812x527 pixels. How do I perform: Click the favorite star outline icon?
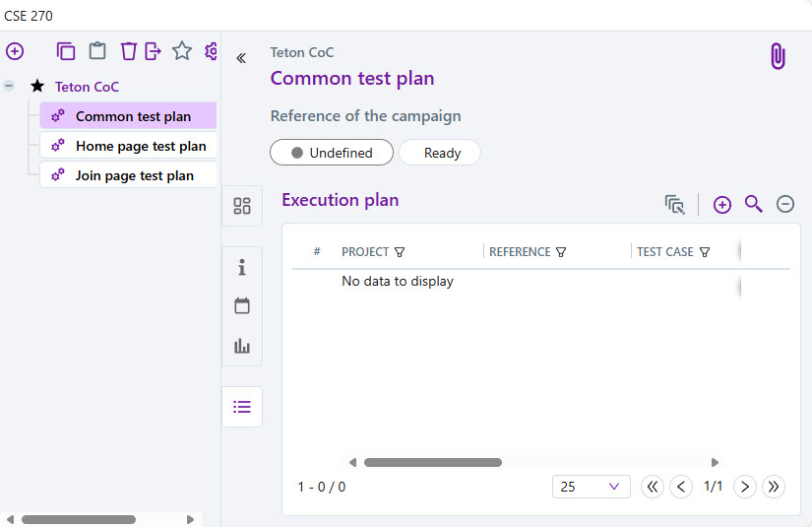click(x=182, y=51)
